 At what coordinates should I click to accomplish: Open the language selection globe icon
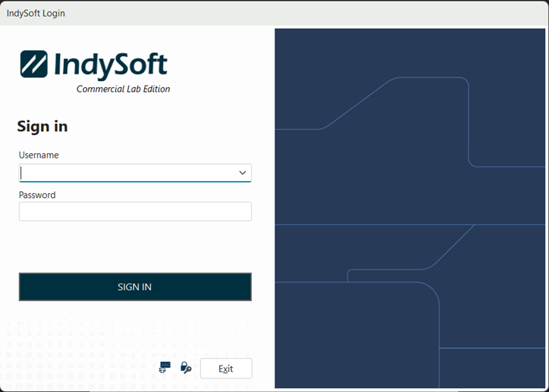pyautogui.click(x=165, y=368)
